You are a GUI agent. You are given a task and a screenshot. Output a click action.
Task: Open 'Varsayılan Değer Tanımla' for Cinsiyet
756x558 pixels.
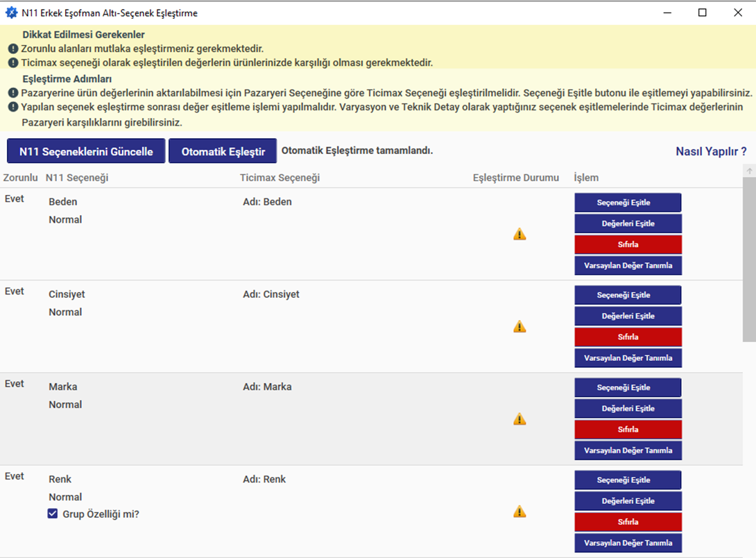tap(628, 358)
